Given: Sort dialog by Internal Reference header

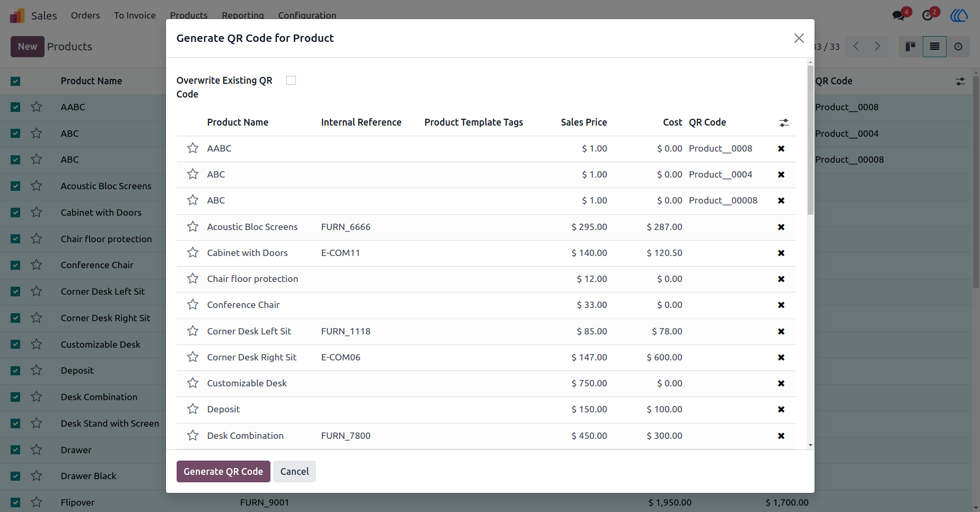Looking at the screenshot, I should (x=361, y=122).
